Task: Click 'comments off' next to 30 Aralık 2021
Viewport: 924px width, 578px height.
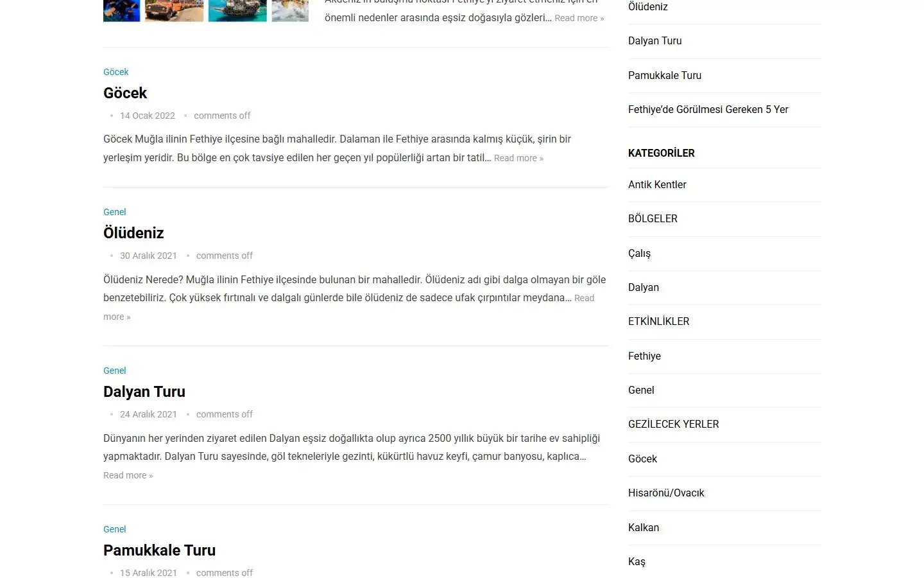Action: (225, 256)
